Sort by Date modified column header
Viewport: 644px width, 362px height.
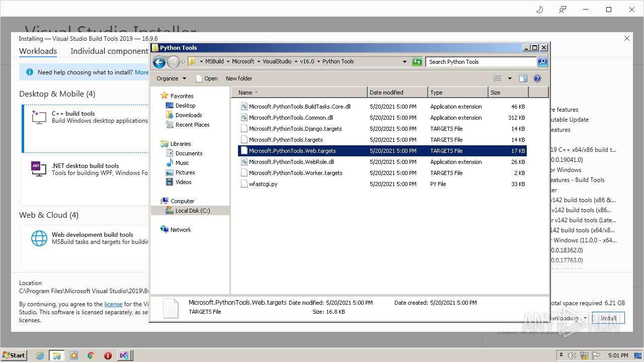coord(397,93)
